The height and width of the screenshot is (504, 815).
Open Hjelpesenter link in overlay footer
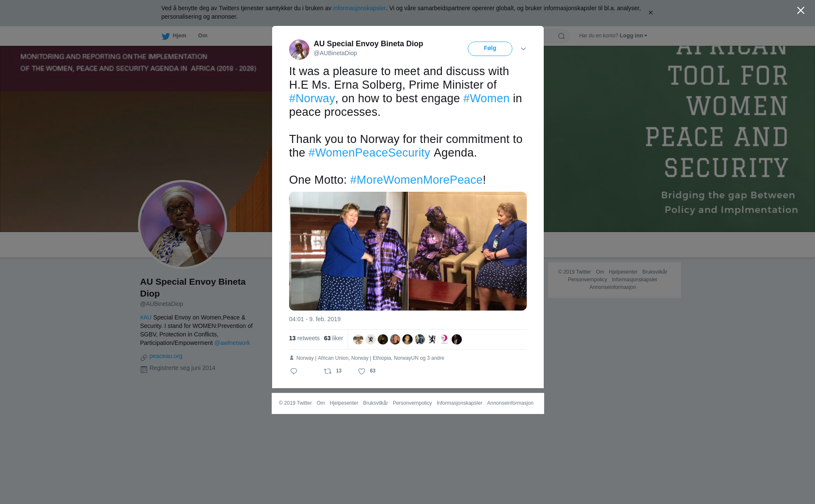[x=344, y=403]
